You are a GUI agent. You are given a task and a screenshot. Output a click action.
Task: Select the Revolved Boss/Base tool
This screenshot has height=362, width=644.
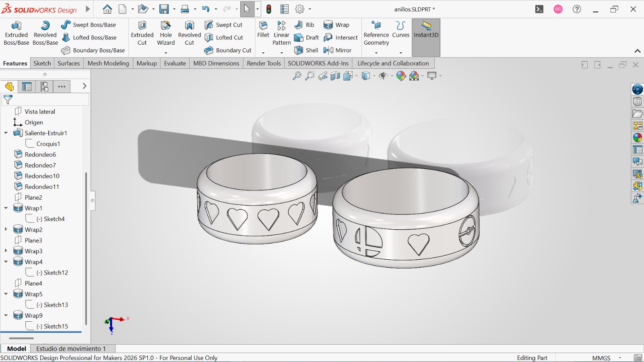45,33
